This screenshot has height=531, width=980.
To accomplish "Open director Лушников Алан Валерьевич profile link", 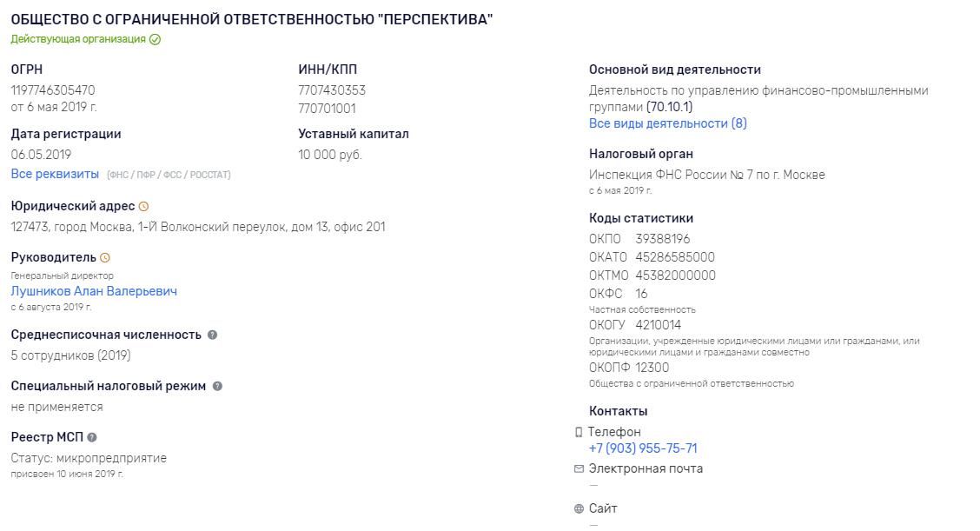I will (94, 291).
